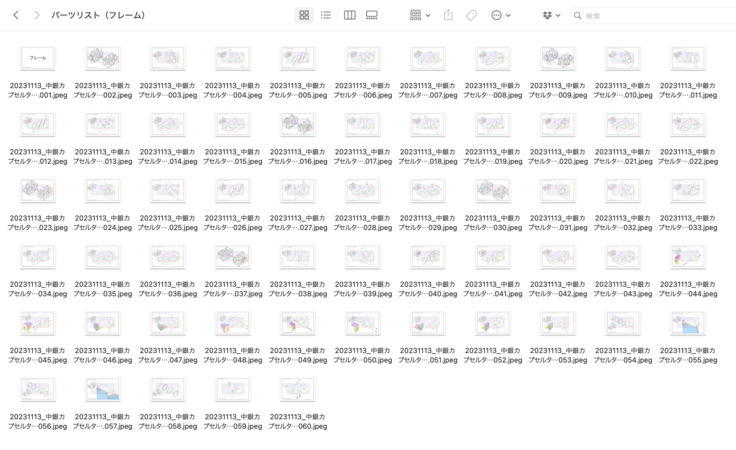Select the first thumbnail labeled フレーム

pyautogui.click(x=38, y=59)
